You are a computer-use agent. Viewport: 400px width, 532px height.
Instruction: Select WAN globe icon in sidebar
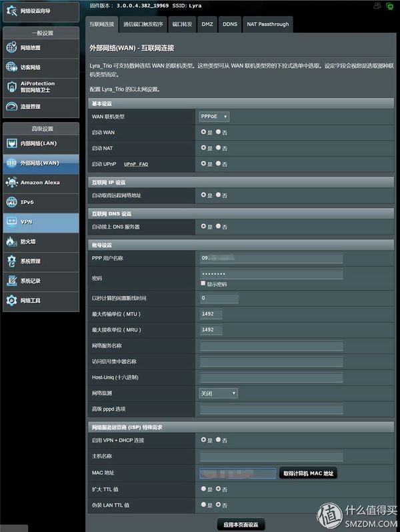click(x=11, y=163)
